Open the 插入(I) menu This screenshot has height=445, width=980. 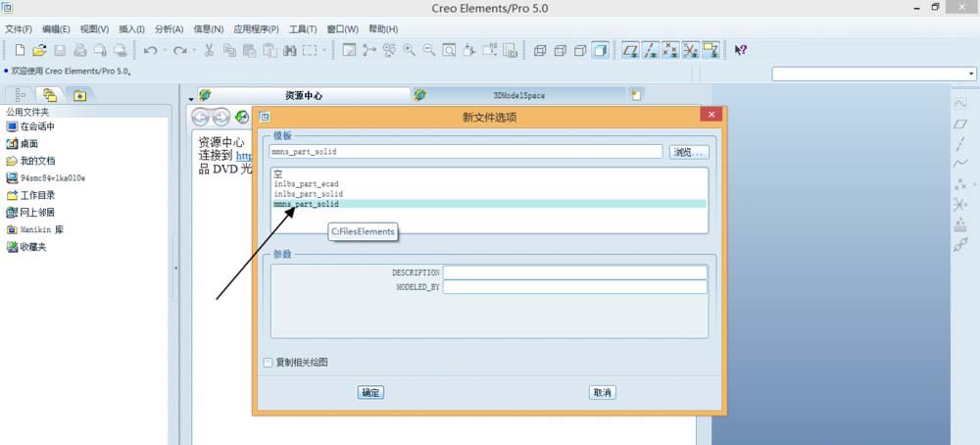pos(131,29)
